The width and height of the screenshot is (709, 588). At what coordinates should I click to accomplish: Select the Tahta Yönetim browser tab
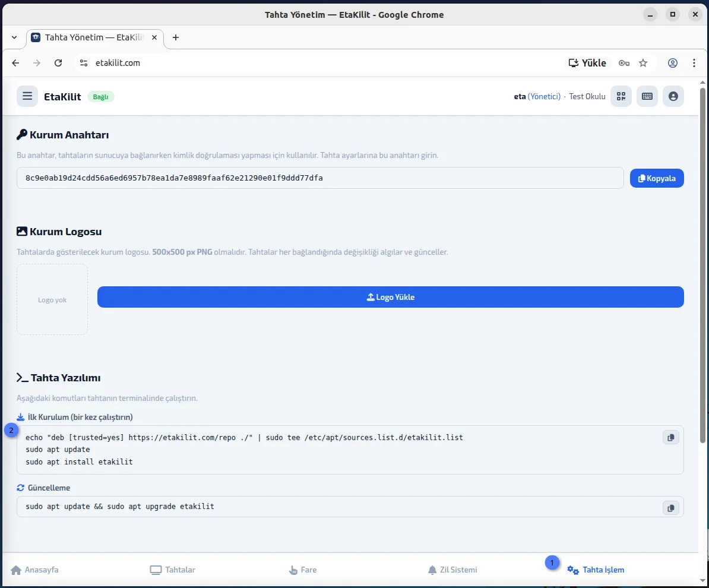click(94, 37)
